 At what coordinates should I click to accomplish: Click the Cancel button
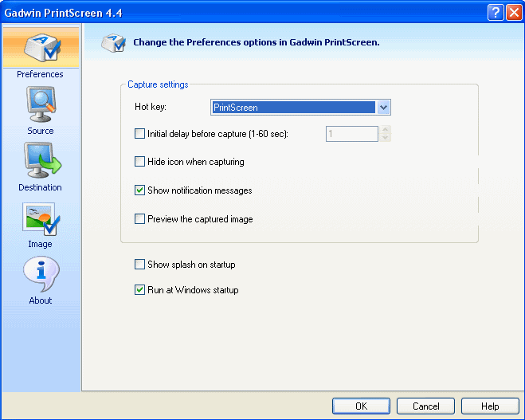(426, 406)
